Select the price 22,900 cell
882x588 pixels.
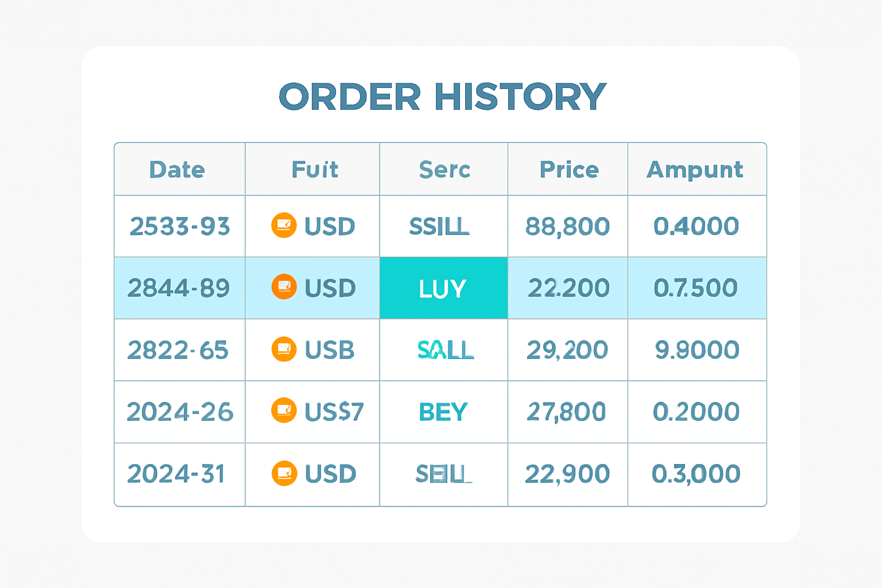tap(567, 474)
